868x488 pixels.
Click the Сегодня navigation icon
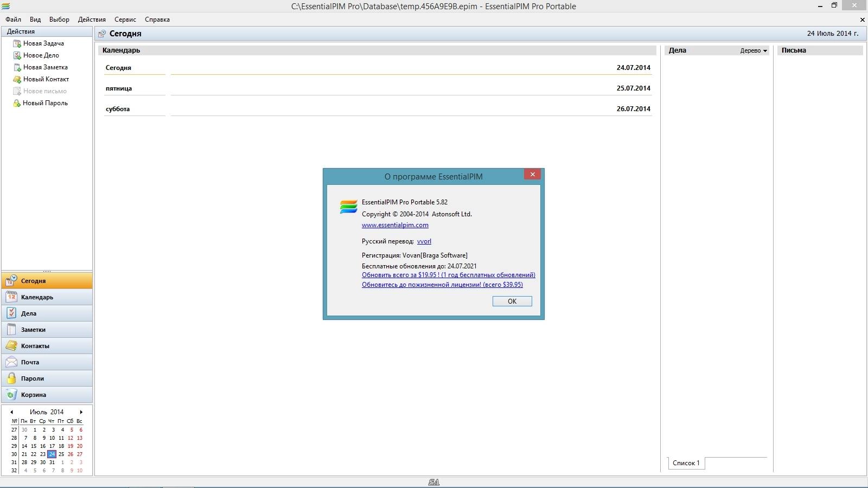click(11, 280)
